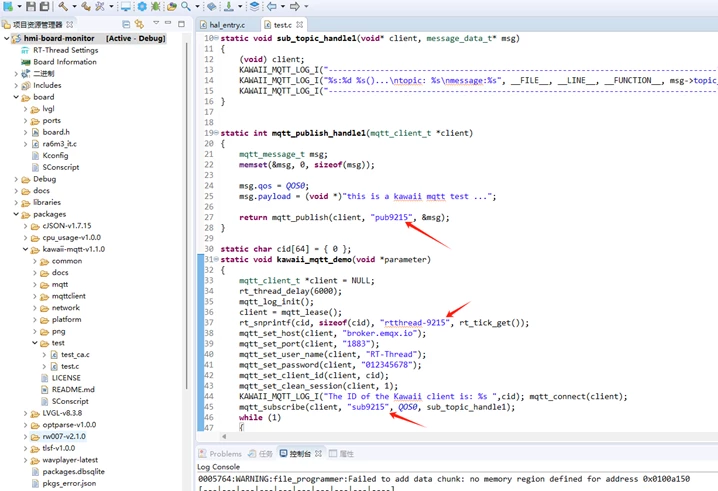Select board.h file in tree
Viewport: 718px width, 491px height.
tap(50, 132)
